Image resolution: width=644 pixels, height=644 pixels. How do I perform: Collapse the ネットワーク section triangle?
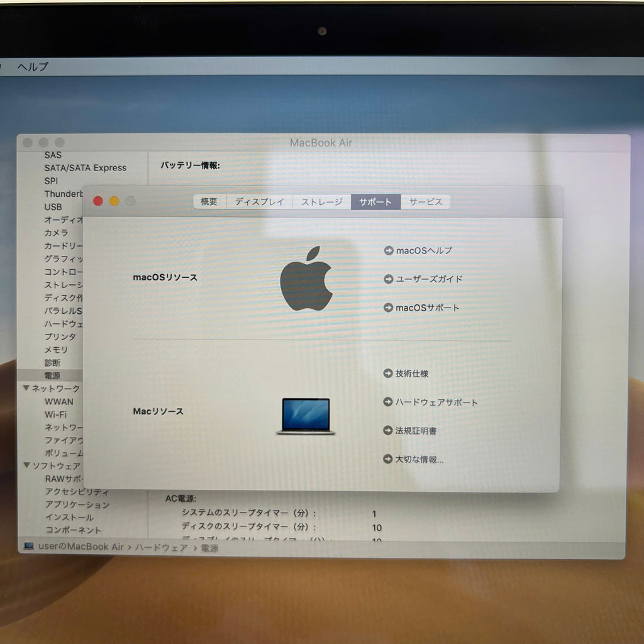tap(26, 387)
